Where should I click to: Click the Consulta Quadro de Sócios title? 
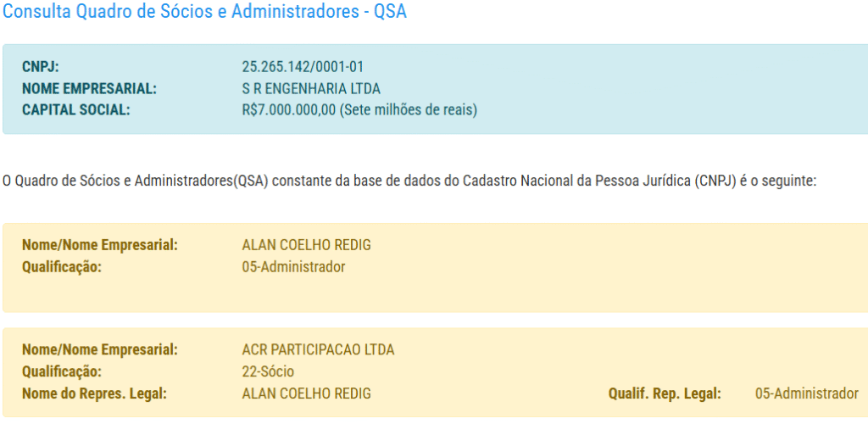coord(205,14)
